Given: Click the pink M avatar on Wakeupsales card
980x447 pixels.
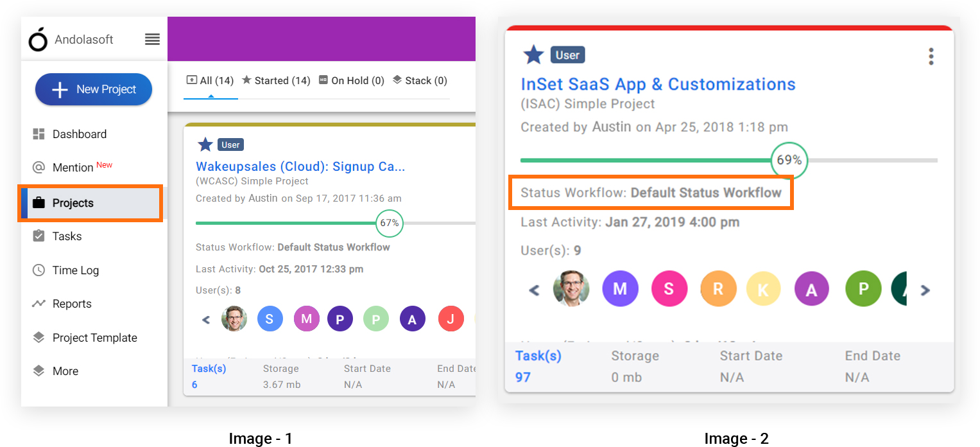Looking at the screenshot, I should pyautogui.click(x=306, y=319).
